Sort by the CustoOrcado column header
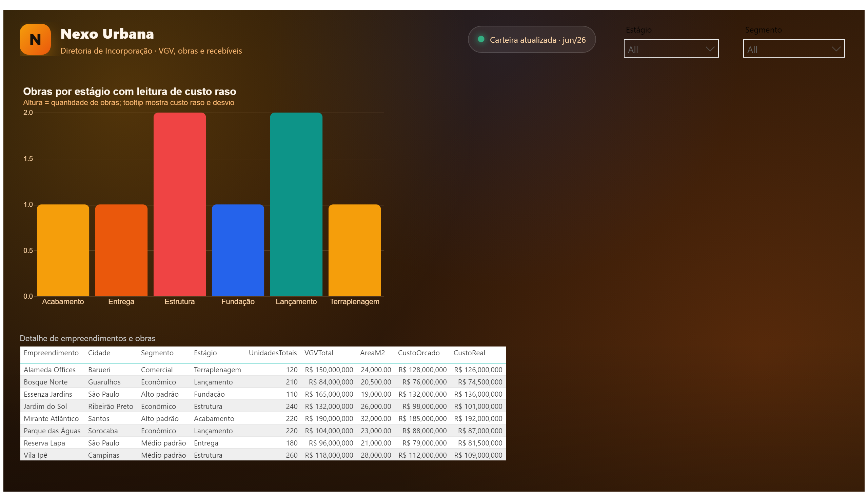Screen dimensions: 868x495 [x=418, y=353]
